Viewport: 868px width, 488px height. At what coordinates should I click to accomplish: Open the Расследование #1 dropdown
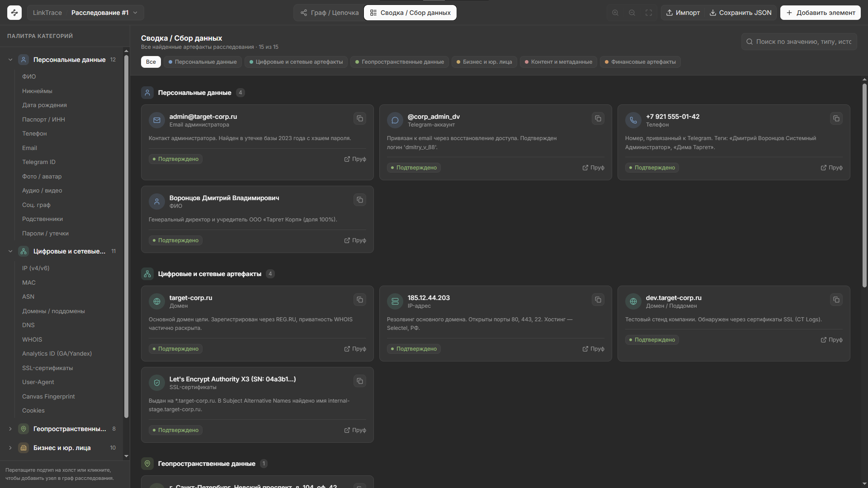pyautogui.click(x=104, y=13)
